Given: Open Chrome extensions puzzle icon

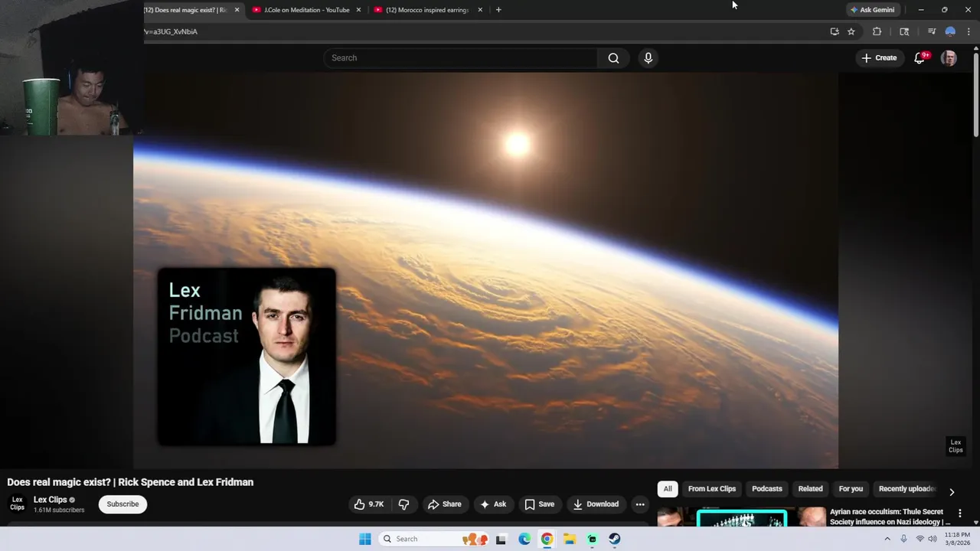Looking at the screenshot, I should tap(877, 31).
